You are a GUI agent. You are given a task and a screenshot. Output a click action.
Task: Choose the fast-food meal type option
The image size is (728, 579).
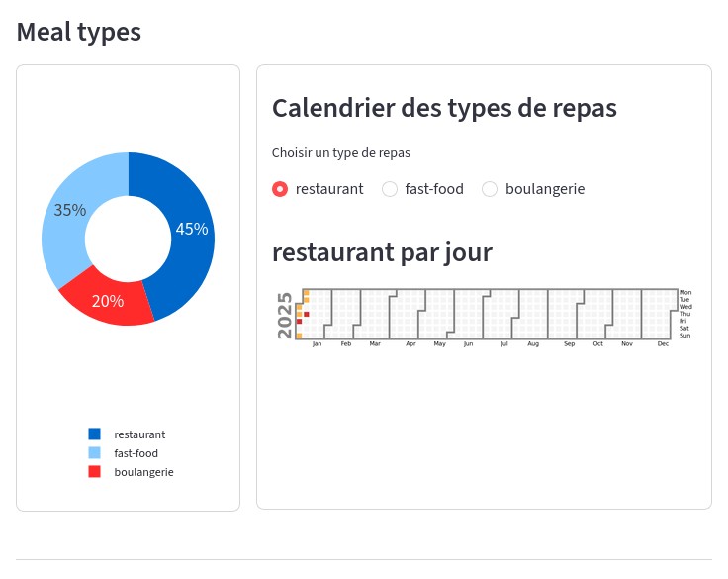click(x=390, y=189)
